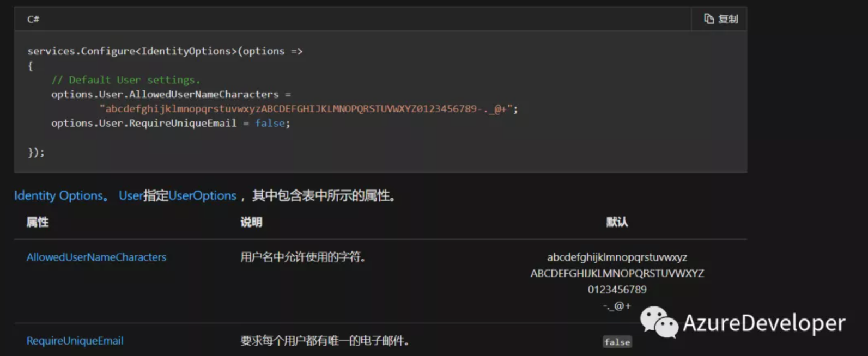Click the 属性 column header
The image size is (868, 356).
38,222
